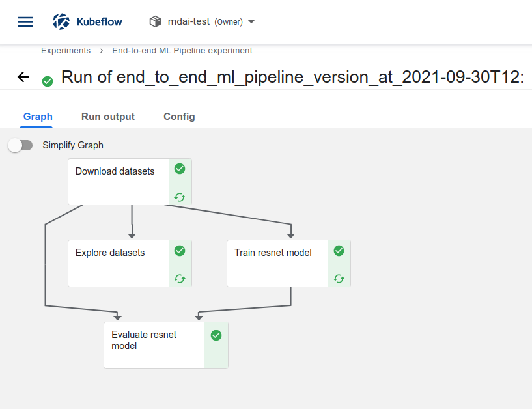The image size is (532, 409).
Task: Click the back arrow beside run title
Action: coord(23,77)
